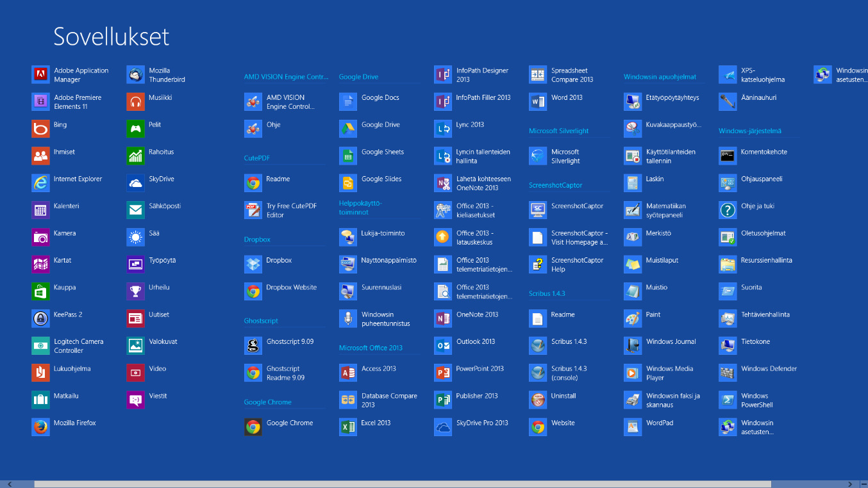Open Ohjauspaneeli control panel

click(751, 183)
